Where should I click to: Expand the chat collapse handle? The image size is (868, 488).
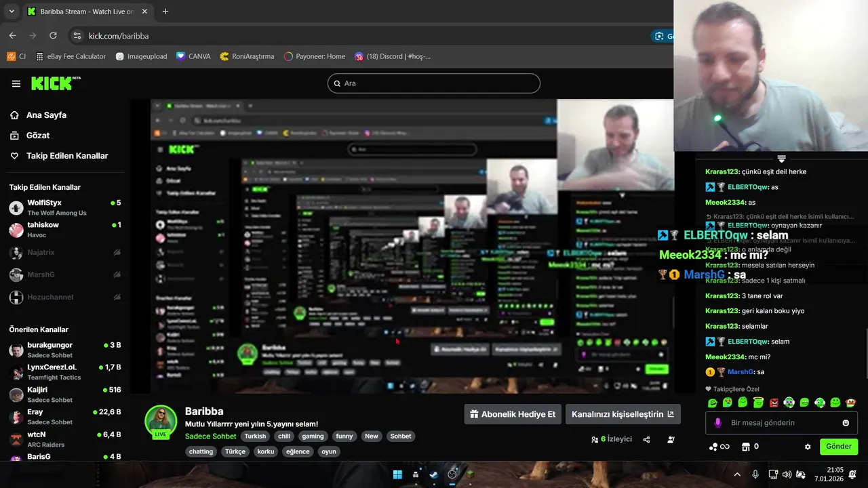[x=781, y=158]
